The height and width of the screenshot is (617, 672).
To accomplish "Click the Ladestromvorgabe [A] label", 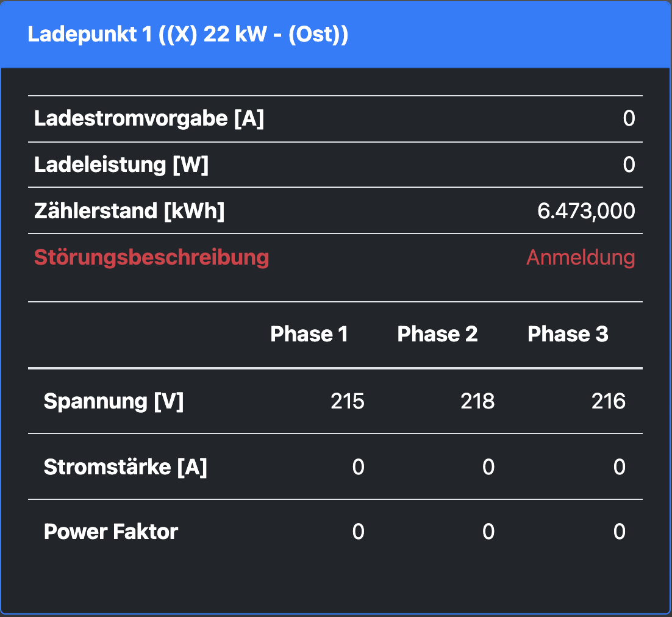I will [x=149, y=118].
